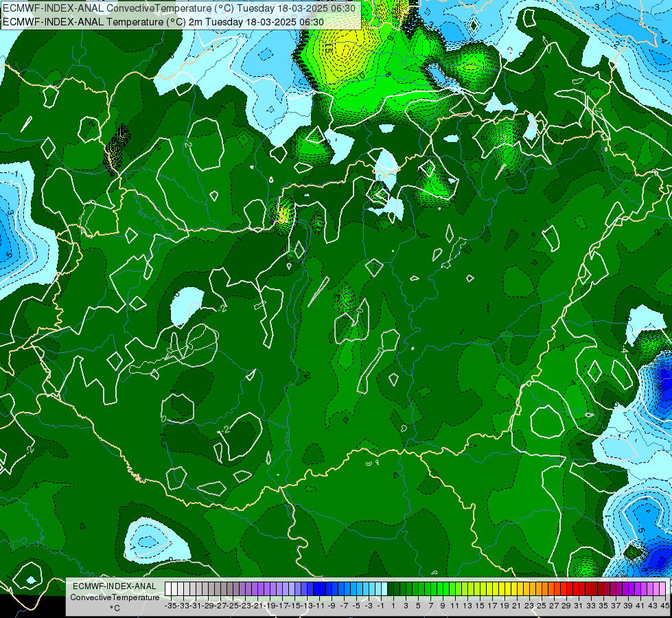
Task: Click the legend scale value 25
Action: 542,606
